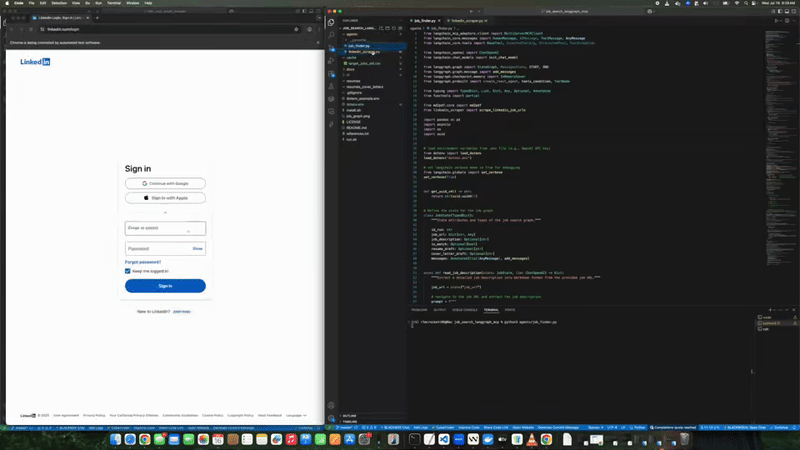Open a new Chrome tab with plus
The image size is (800, 450).
tap(97, 18)
